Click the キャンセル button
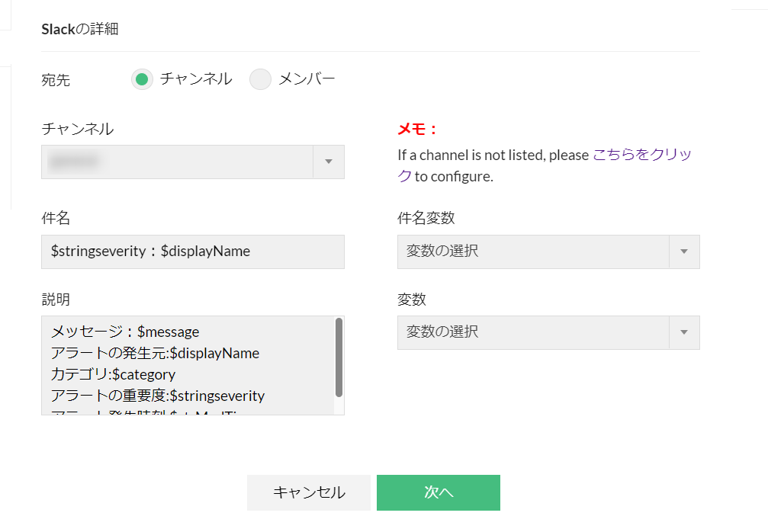 (x=308, y=492)
